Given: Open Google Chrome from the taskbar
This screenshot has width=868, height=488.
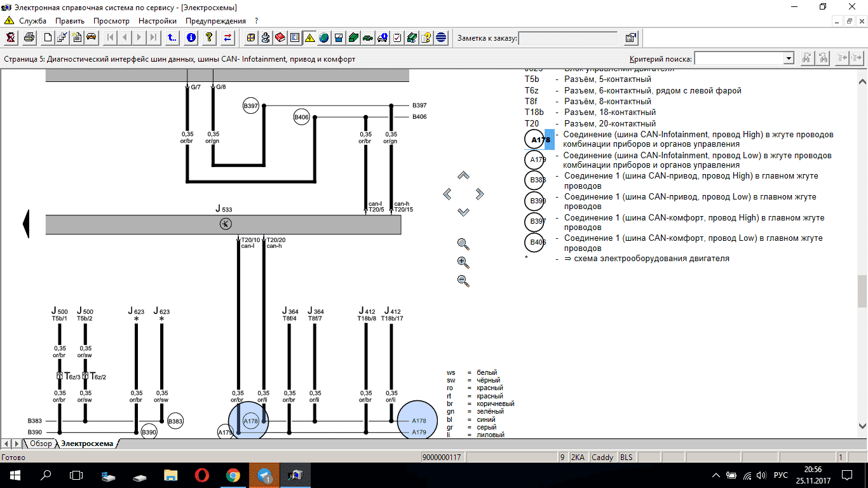Looking at the screenshot, I should [x=233, y=475].
